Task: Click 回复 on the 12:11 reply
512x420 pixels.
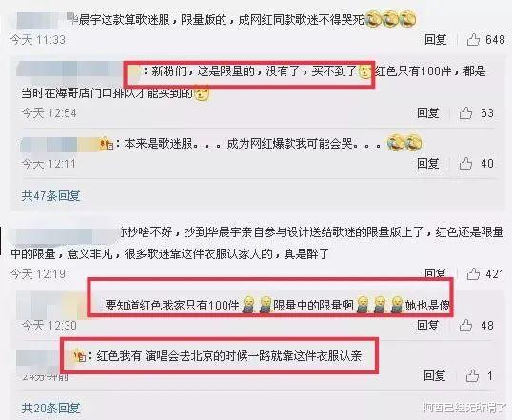Action: coord(428,164)
